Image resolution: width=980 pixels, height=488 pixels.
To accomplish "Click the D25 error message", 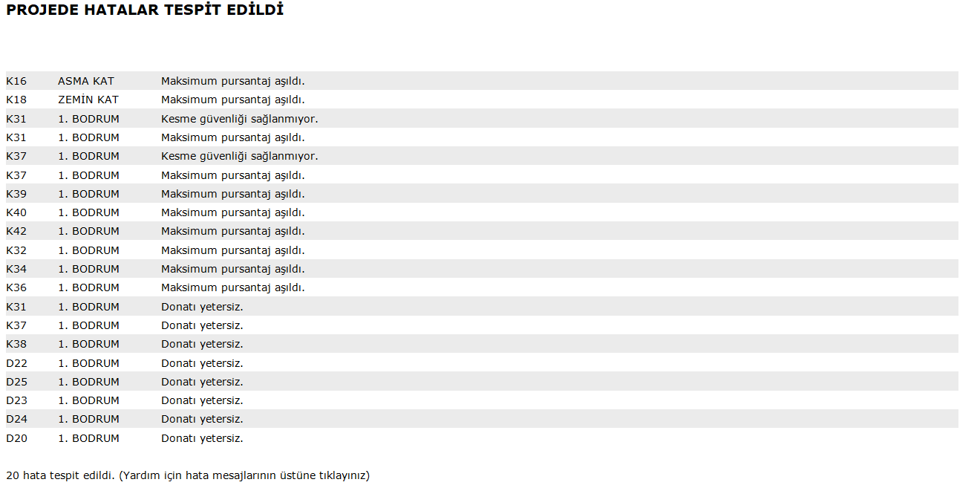I will [202, 382].
